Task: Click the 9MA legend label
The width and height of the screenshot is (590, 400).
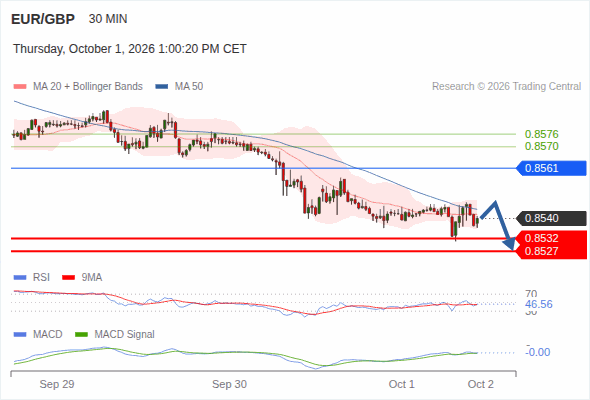Action: pos(92,278)
